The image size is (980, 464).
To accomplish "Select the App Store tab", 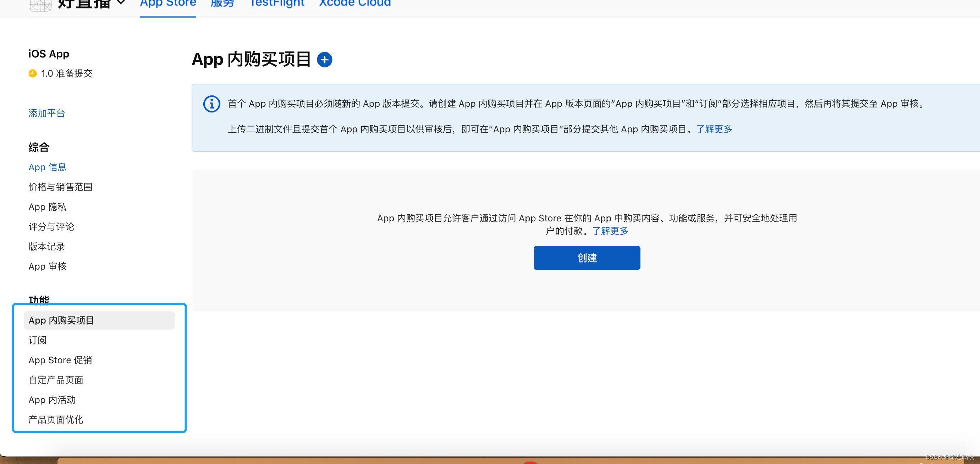I will (x=168, y=3).
